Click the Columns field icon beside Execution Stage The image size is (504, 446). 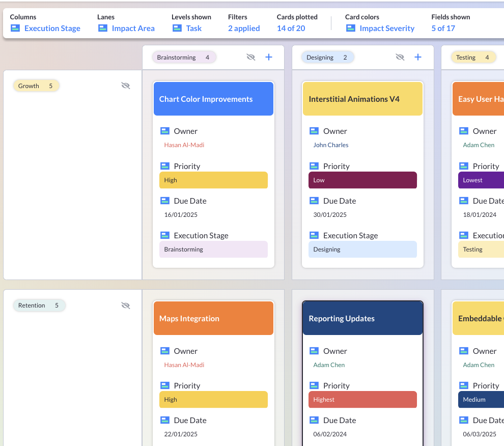coord(15,29)
